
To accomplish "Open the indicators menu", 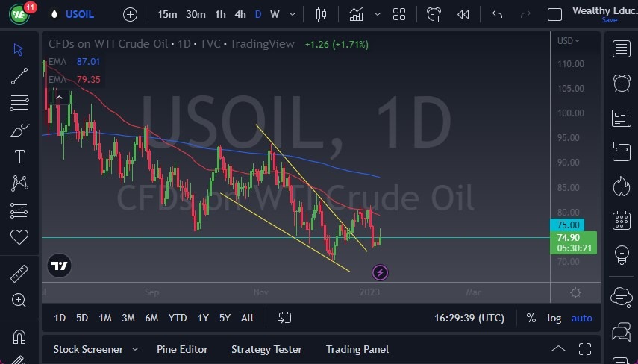I will (x=356, y=15).
